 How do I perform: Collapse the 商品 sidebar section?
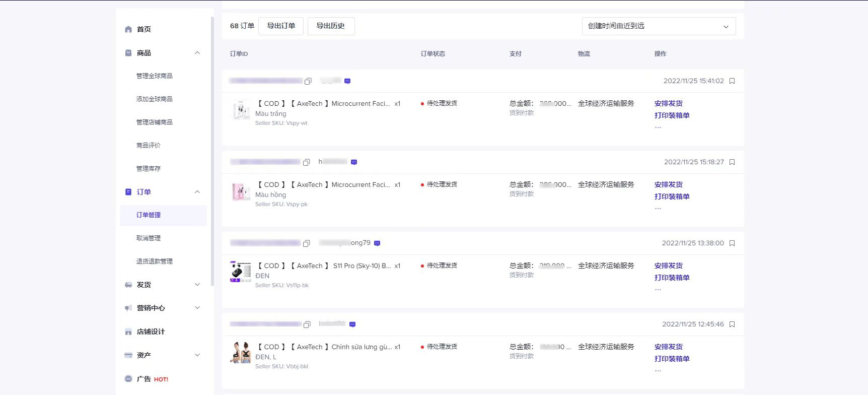click(197, 53)
